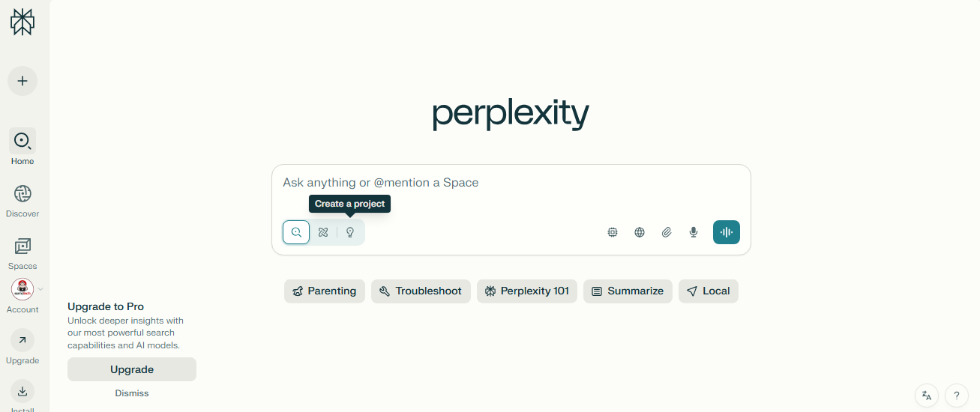
Task: Start a new thread with plus button
Action: 22,81
